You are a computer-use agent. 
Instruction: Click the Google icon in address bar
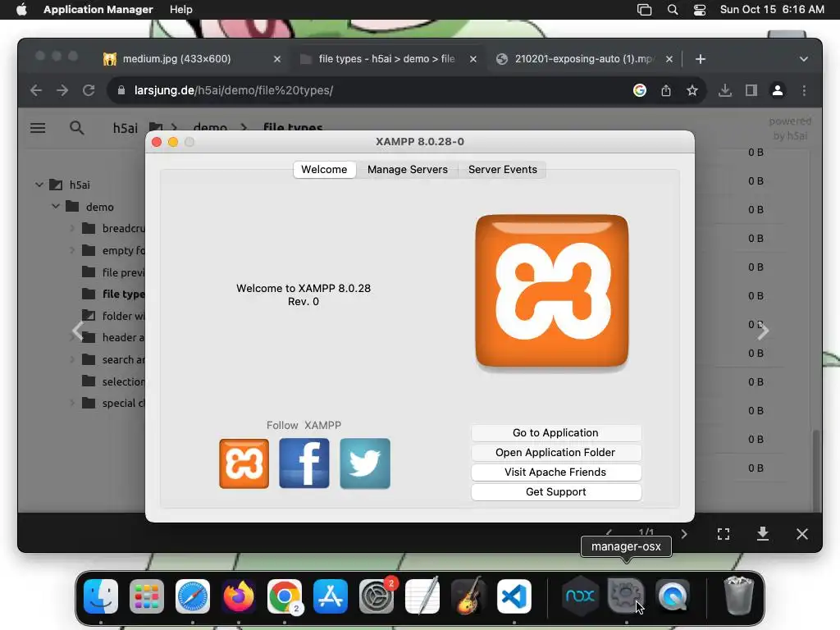click(640, 90)
